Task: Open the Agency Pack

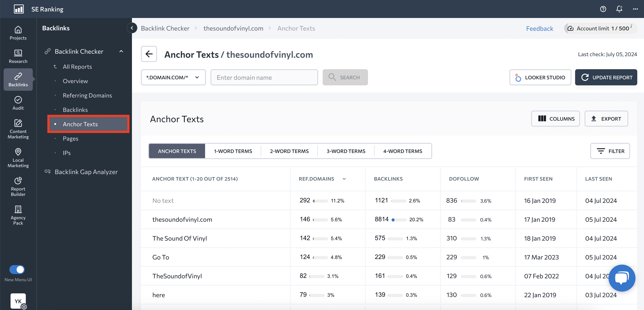Action: [18, 215]
